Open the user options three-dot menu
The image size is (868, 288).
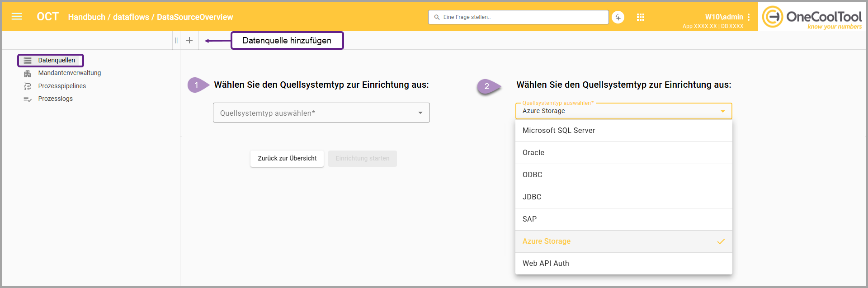tap(749, 17)
